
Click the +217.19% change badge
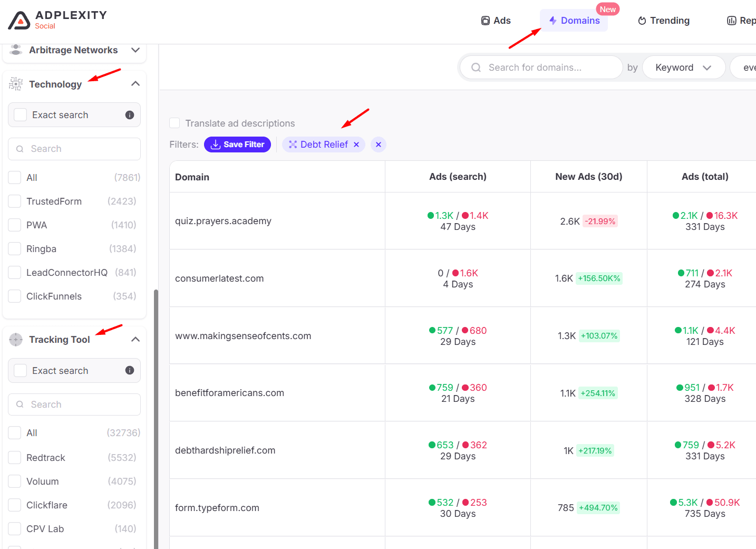[595, 451]
